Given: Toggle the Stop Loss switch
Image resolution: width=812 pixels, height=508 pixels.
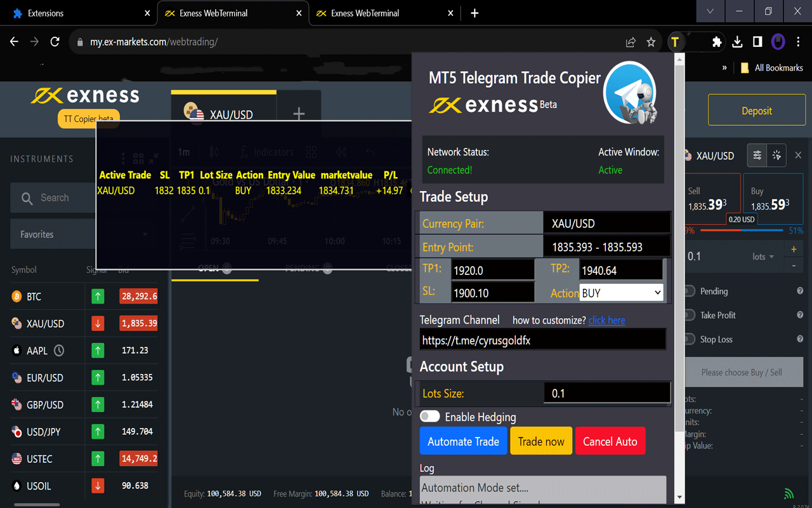Looking at the screenshot, I should pos(690,339).
